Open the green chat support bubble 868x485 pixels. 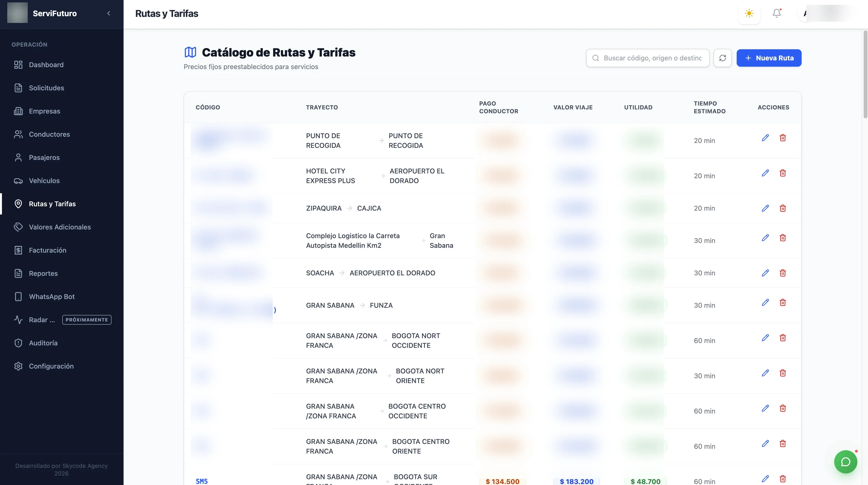(x=845, y=462)
